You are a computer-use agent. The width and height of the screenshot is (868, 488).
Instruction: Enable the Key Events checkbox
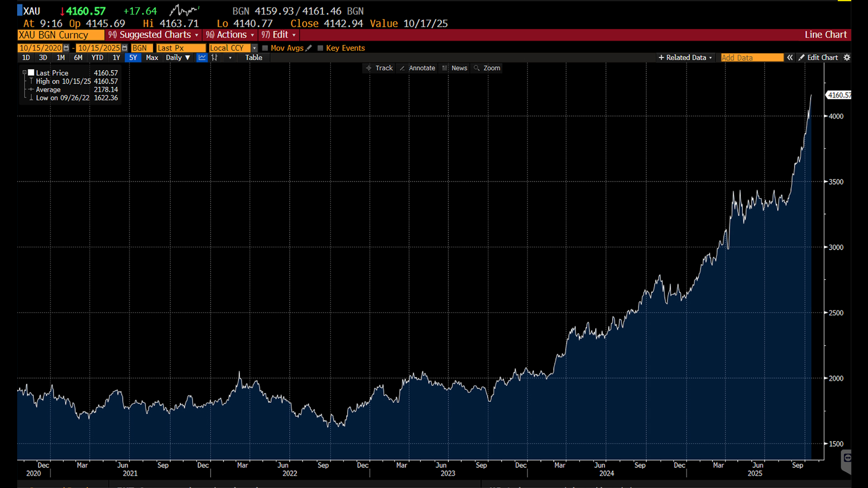click(x=321, y=48)
